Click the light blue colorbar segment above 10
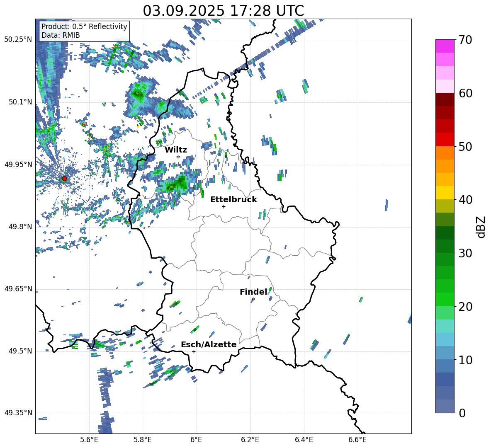Screen dimensions: 491x448 [x=445, y=353]
